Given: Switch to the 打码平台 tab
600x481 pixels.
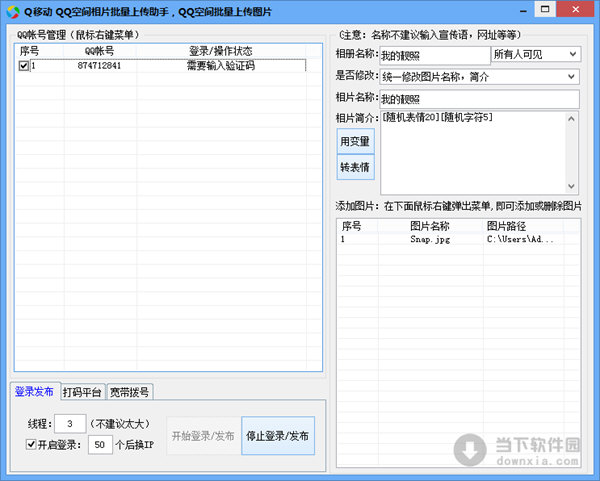Looking at the screenshot, I should point(81,392).
